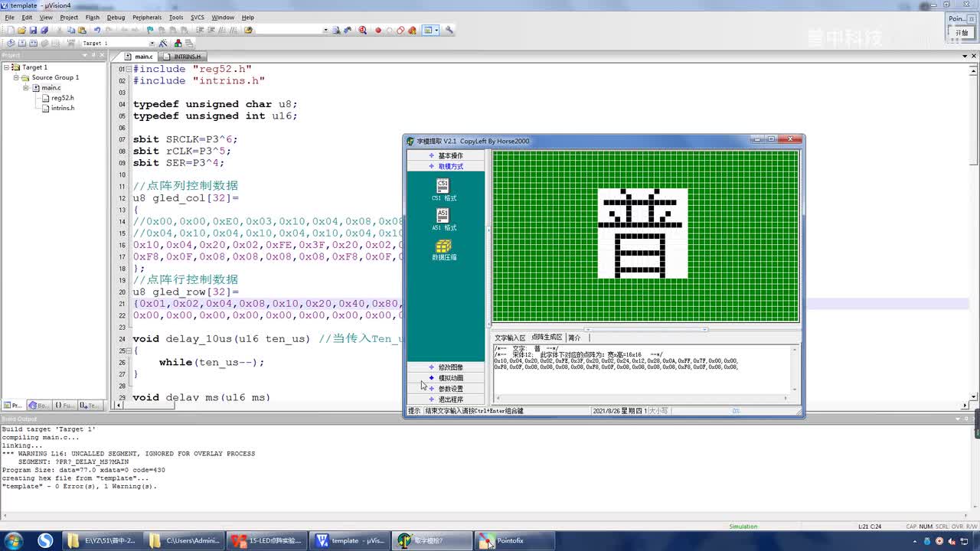Switch to the Books panel tab

click(x=38, y=406)
